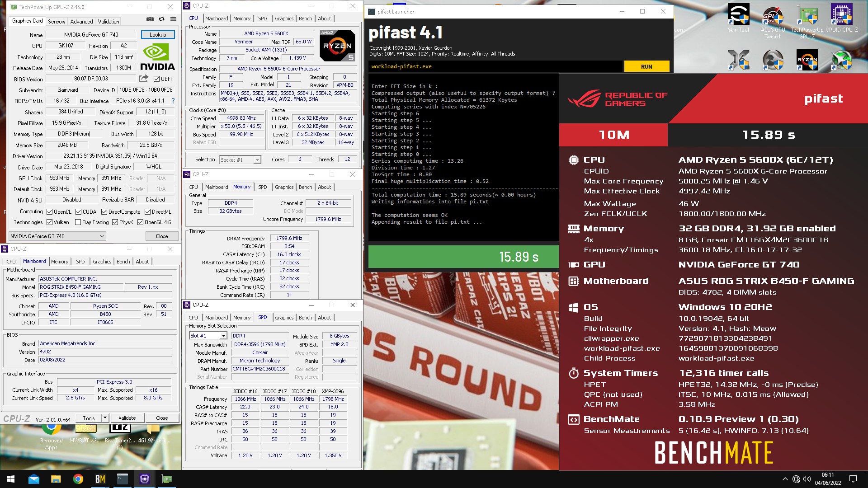Open GPU-Z hamburger menu icon
Image resolution: width=868 pixels, height=488 pixels.
pyautogui.click(x=173, y=19)
